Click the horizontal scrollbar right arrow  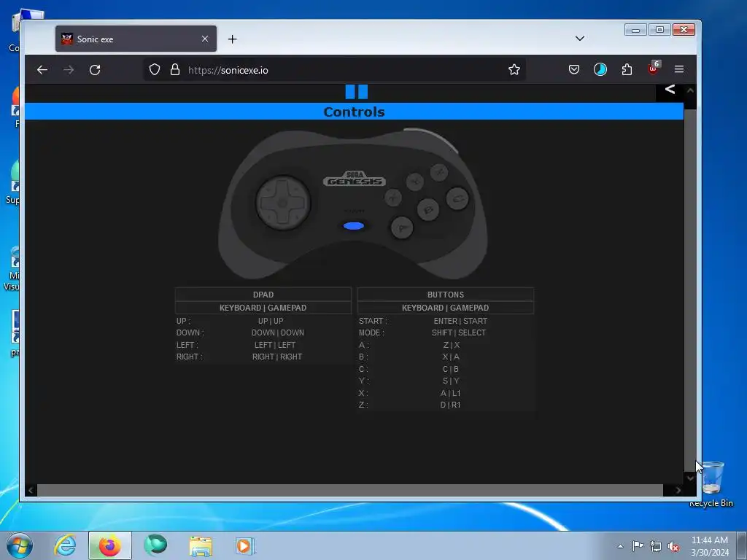678,490
